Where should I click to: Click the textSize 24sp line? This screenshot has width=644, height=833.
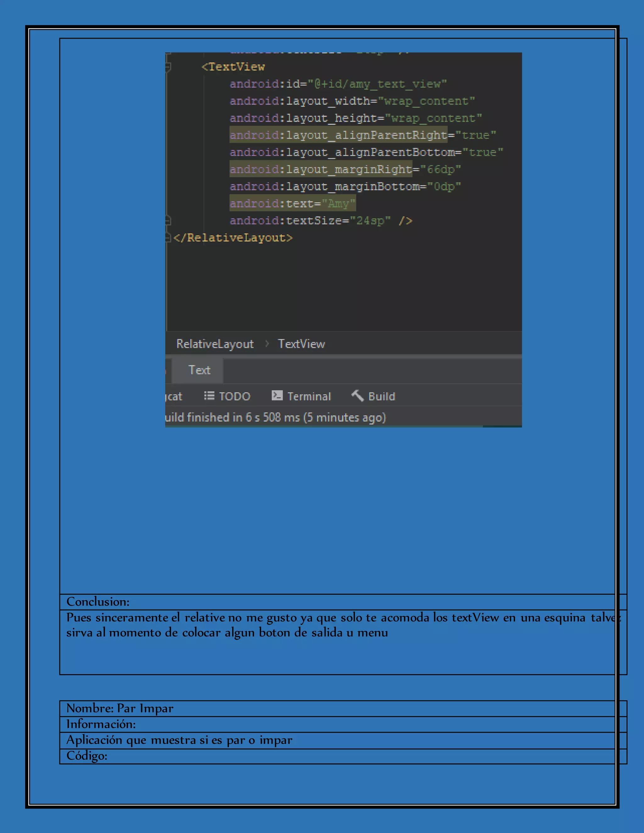[321, 220]
